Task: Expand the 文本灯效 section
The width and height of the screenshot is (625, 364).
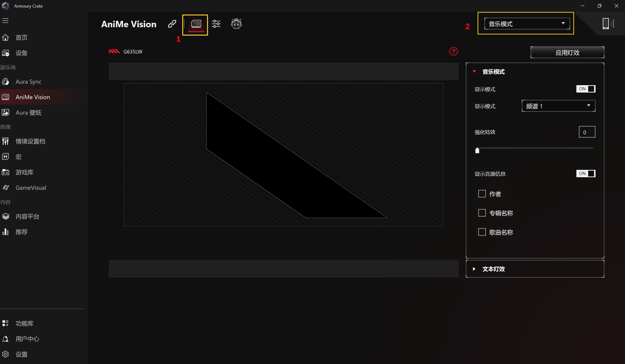Action: click(x=474, y=269)
